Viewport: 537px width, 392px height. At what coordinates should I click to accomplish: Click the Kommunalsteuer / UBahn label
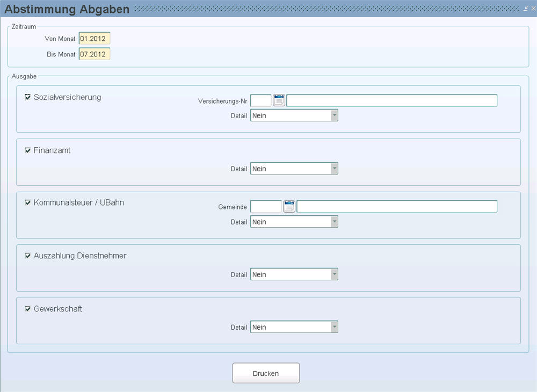79,202
